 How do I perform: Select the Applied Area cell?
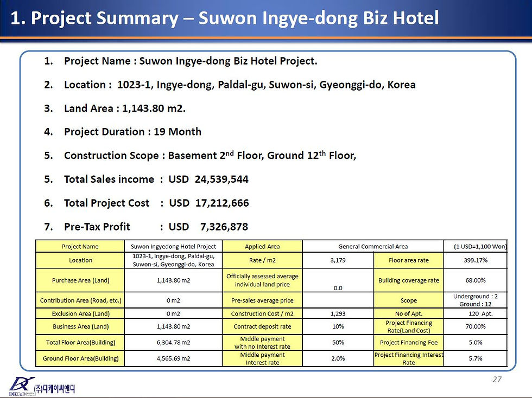pyautogui.click(x=262, y=247)
